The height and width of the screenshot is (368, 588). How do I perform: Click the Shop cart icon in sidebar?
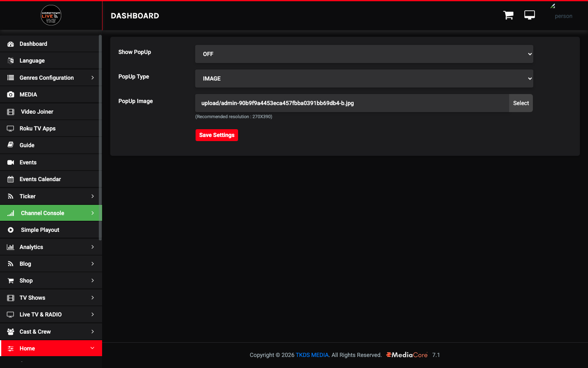pyautogui.click(x=11, y=280)
